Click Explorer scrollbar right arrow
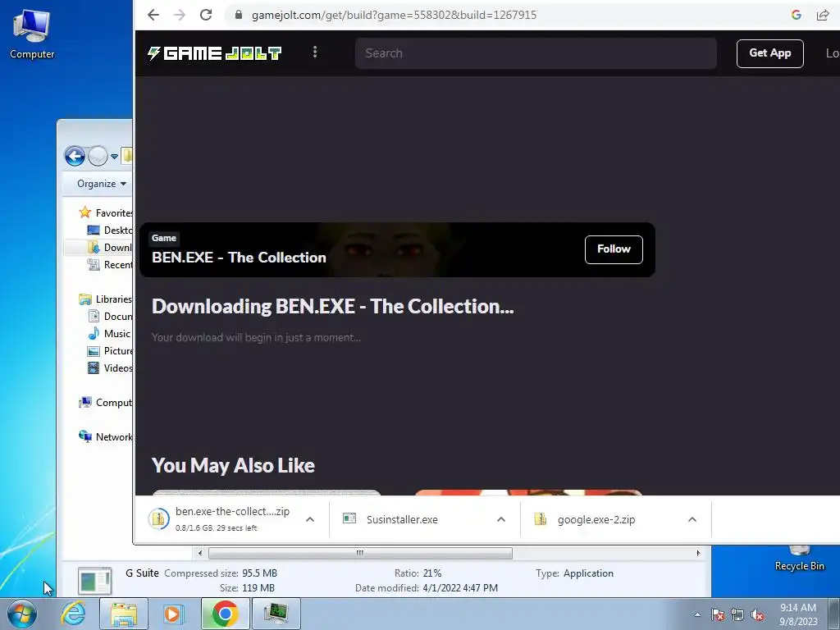840x630 pixels. click(698, 553)
